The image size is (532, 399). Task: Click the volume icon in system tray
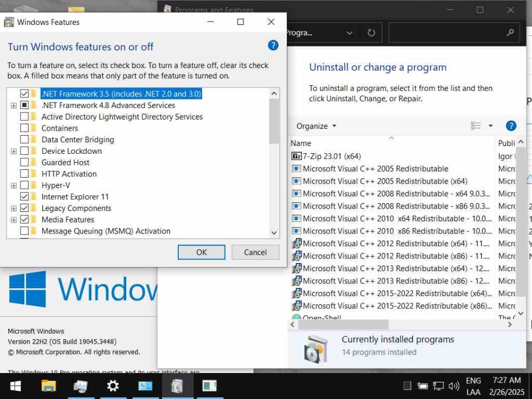tap(453, 386)
